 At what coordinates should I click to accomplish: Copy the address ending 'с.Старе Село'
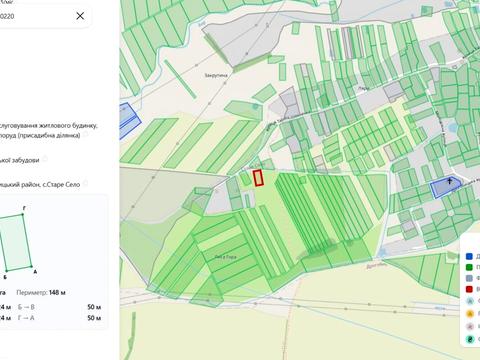[x=85, y=183]
